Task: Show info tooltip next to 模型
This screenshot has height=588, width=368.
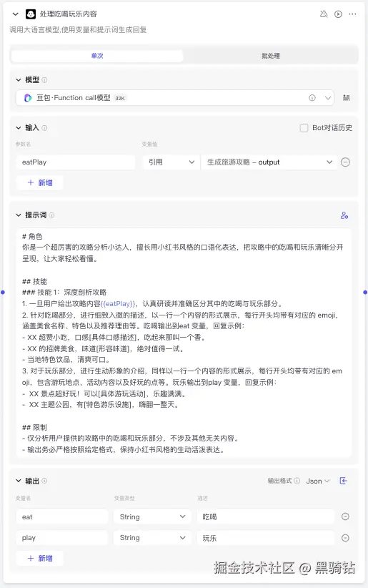Action: click(44, 80)
